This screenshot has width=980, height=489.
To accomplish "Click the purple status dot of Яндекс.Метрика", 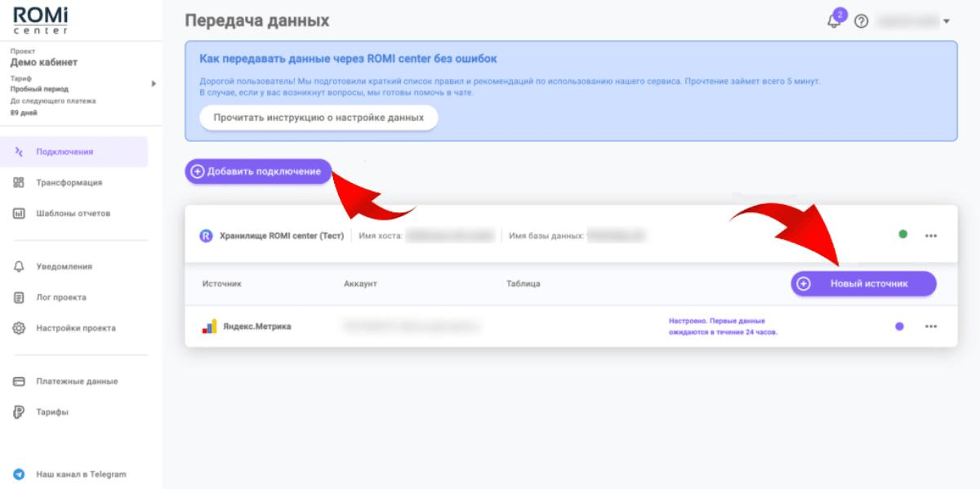I will 899,327.
